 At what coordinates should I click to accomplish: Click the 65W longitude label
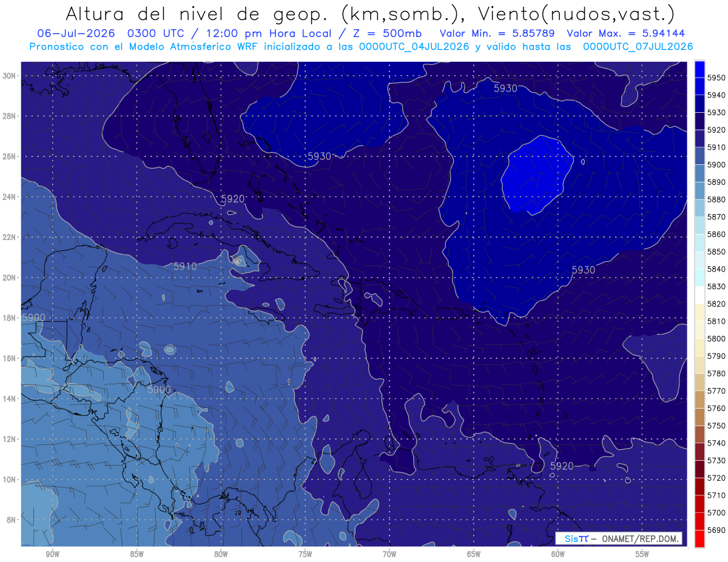click(474, 554)
